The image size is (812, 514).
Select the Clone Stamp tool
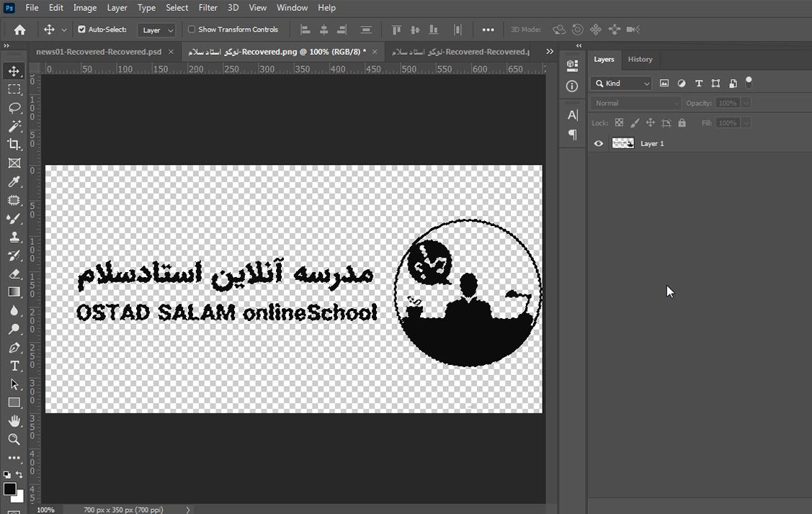(14, 237)
